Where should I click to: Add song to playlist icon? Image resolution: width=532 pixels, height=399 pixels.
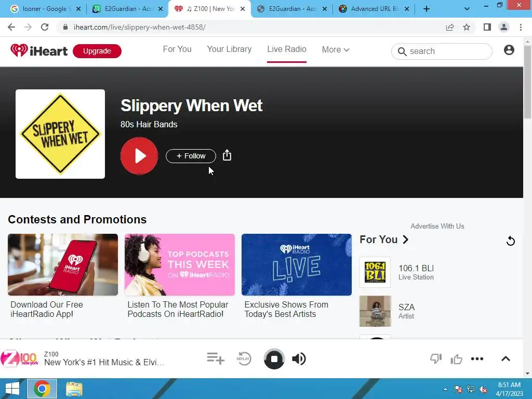(x=216, y=358)
